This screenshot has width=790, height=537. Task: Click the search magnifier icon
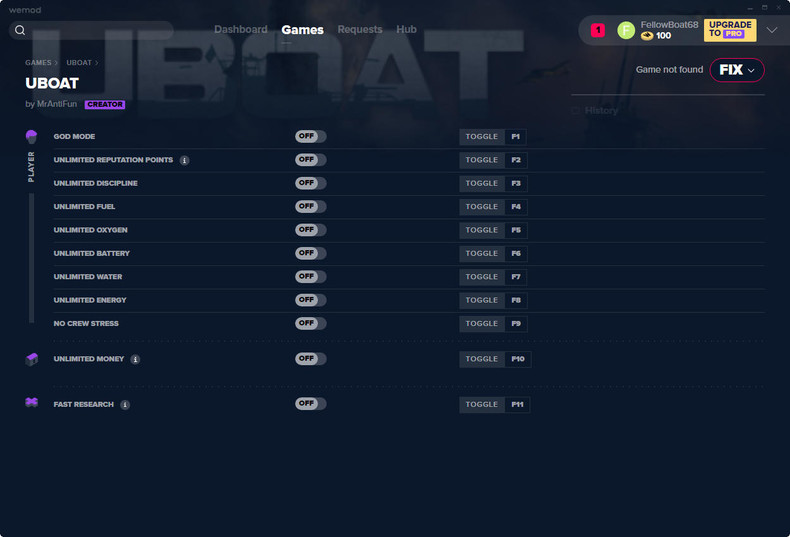tap(20, 30)
